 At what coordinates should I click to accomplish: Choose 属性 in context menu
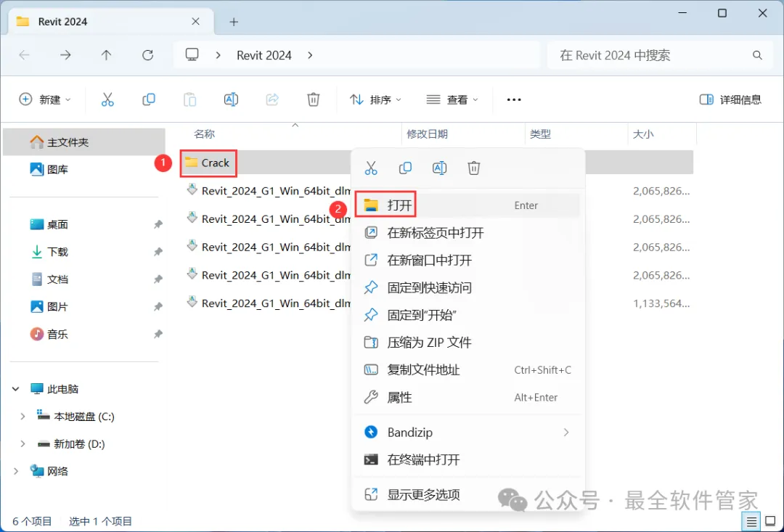click(468, 398)
